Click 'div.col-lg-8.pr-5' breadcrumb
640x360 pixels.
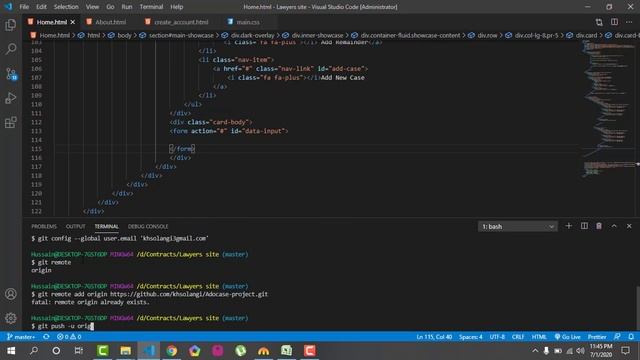(536, 36)
